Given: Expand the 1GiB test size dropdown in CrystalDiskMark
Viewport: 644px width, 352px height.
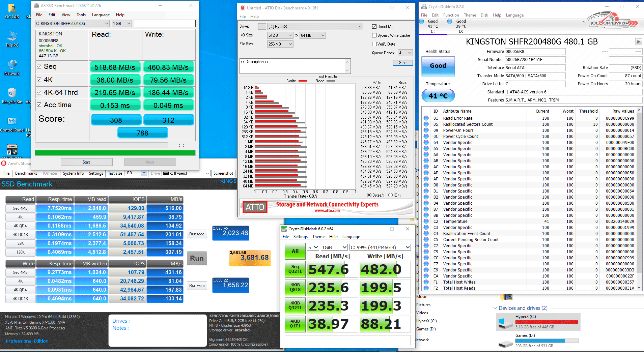Looking at the screenshot, I should [x=334, y=247].
